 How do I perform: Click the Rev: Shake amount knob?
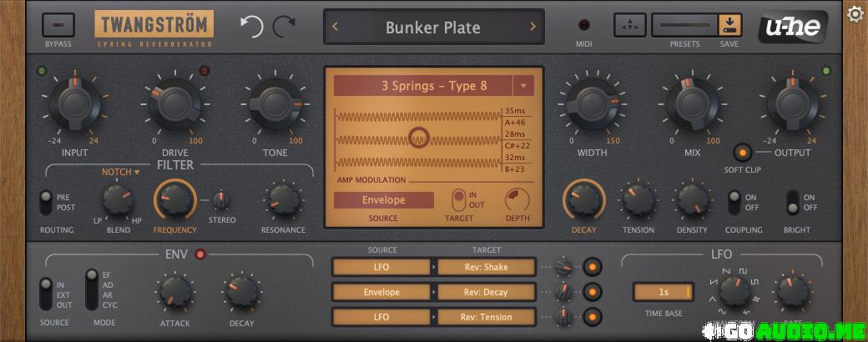[x=563, y=267]
